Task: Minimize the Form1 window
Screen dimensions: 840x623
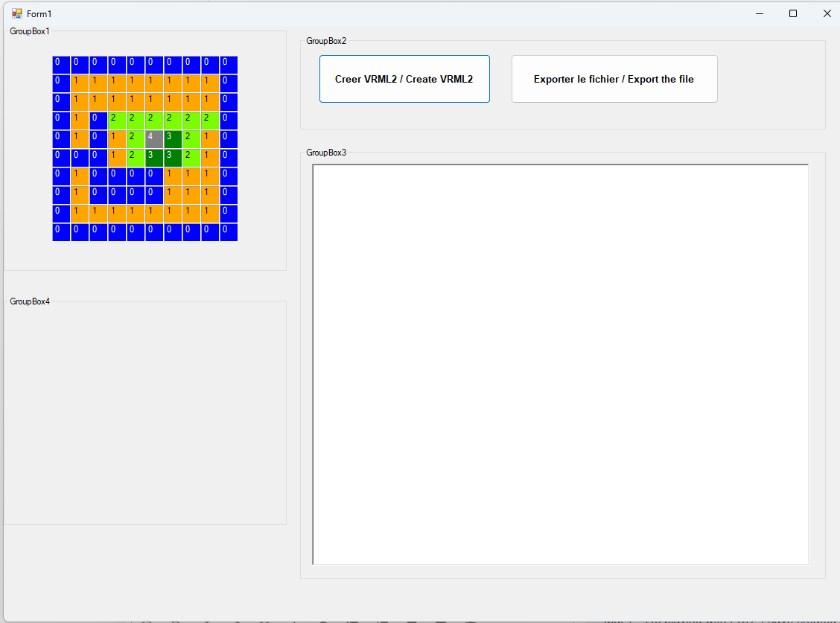Action: (x=759, y=13)
